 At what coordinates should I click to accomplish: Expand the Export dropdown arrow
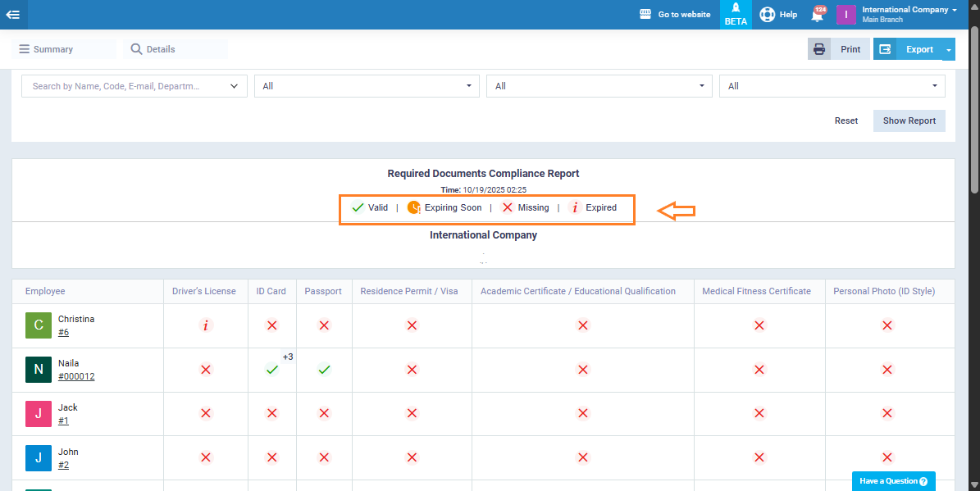coord(948,50)
